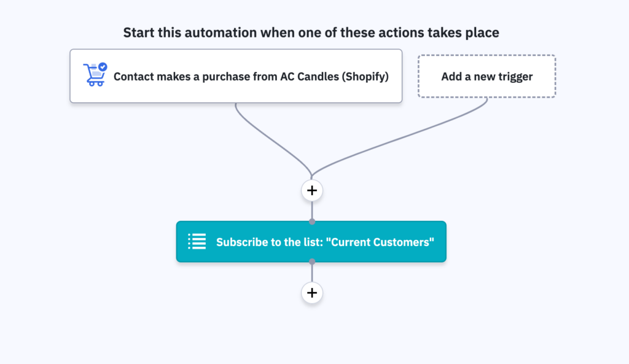Image resolution: width=629 pixels, height=364 pixels.
Task: Click the top line of the list icon
Action: (x=198, y=236)
